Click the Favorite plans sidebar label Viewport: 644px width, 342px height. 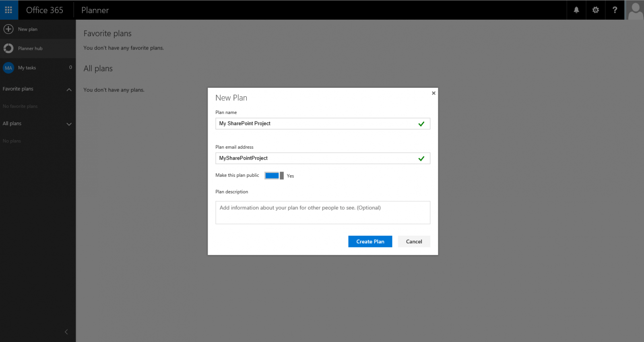(x=18, y=89)
